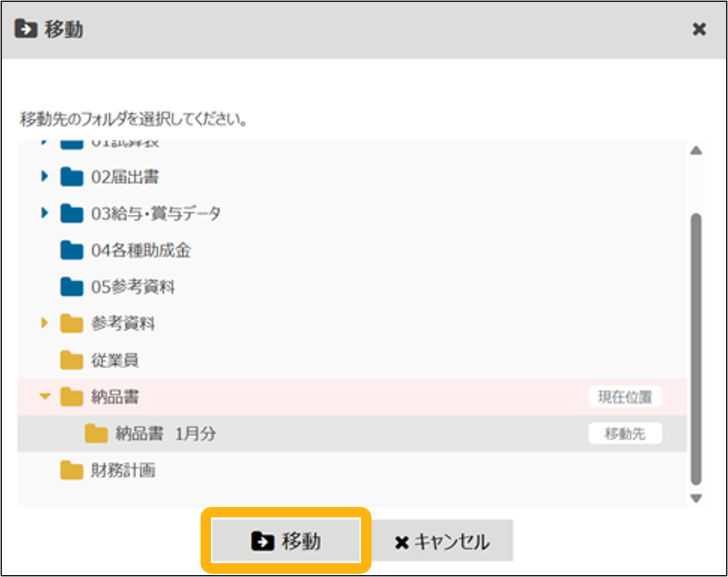
Task: Click the scrollbar down arrow
Action: [x=696, y=498]
